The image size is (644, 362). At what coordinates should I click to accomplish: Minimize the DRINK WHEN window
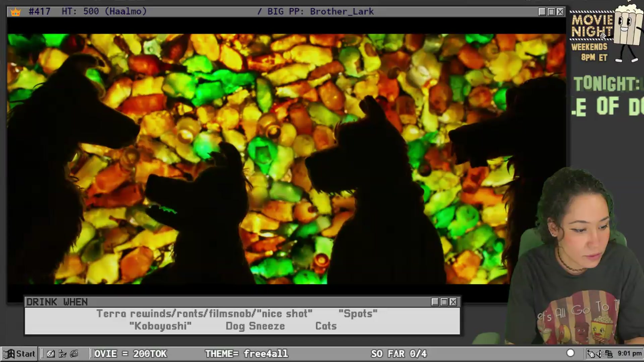tap(435, 302)
